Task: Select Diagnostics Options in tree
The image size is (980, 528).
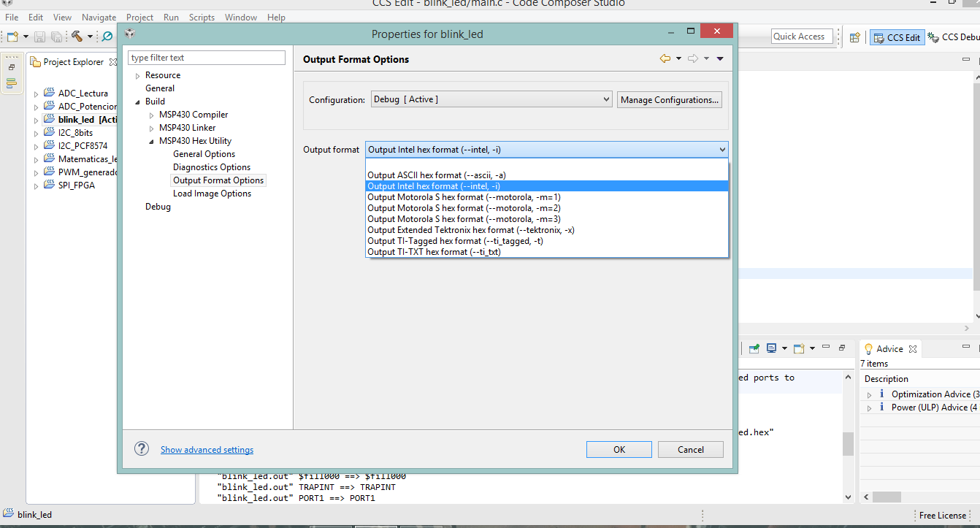Action: click(212, 167)
